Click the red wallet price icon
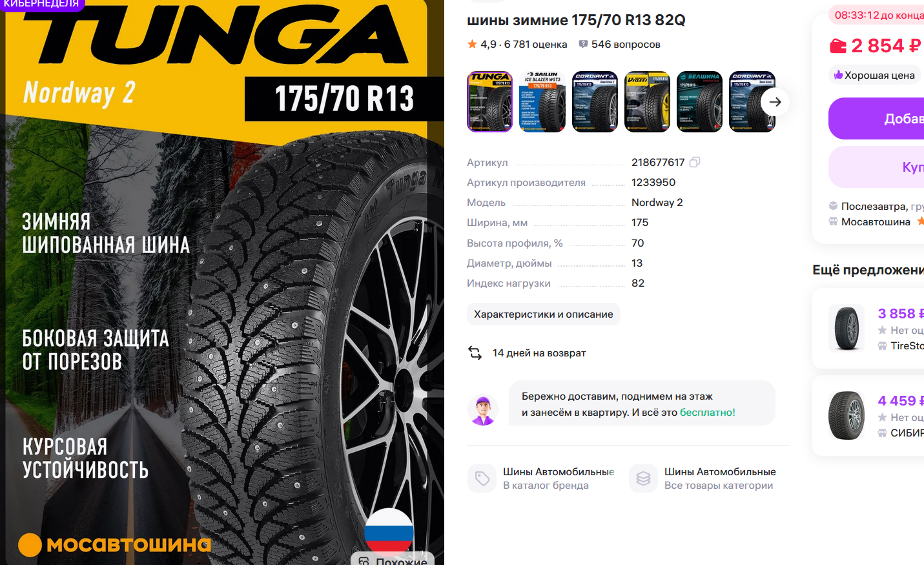Viewport: 924px width, 565px height. [x=837, y=46]
